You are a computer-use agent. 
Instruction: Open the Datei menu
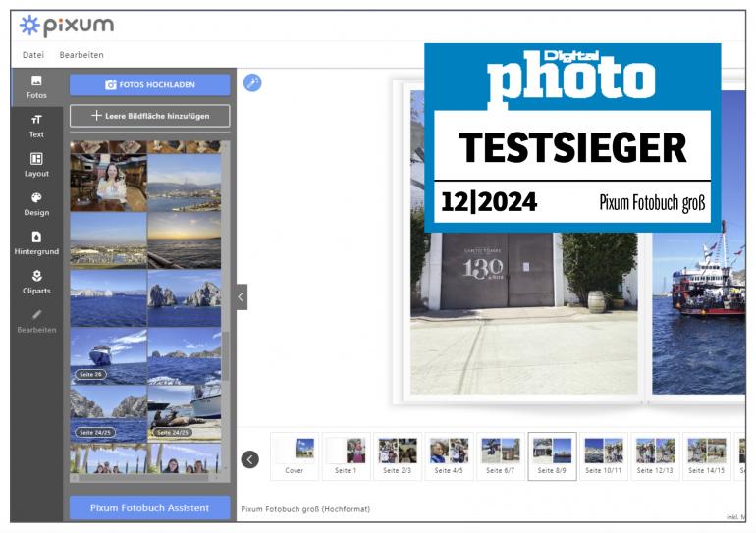tap(32, 55)
